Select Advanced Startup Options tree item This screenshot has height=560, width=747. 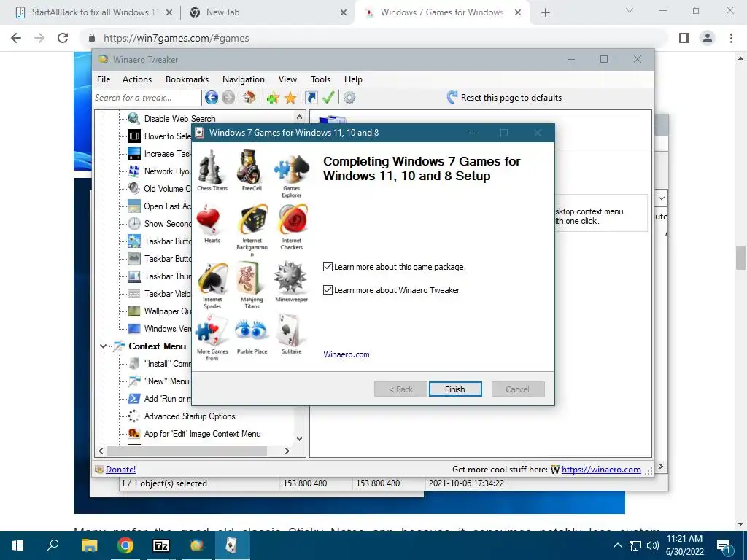pyautogui.click(x=190, y=416)
